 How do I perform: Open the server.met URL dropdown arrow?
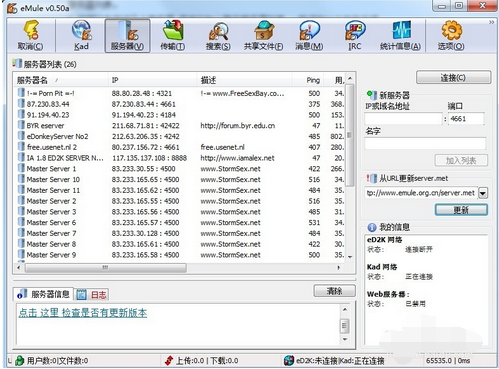[x=483, y=193]
